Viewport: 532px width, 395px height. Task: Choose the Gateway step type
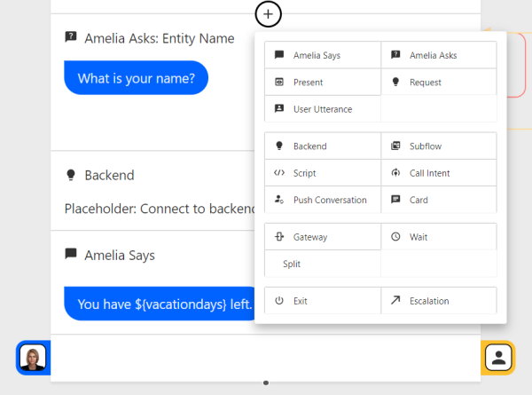coord(323,237)
